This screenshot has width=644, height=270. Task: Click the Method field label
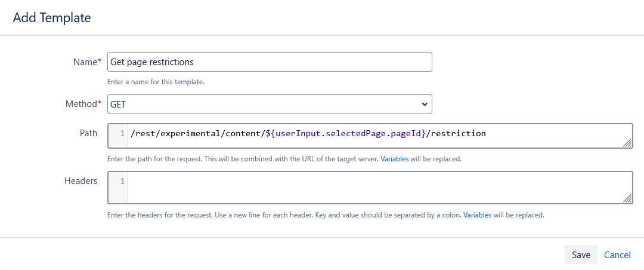82,104
